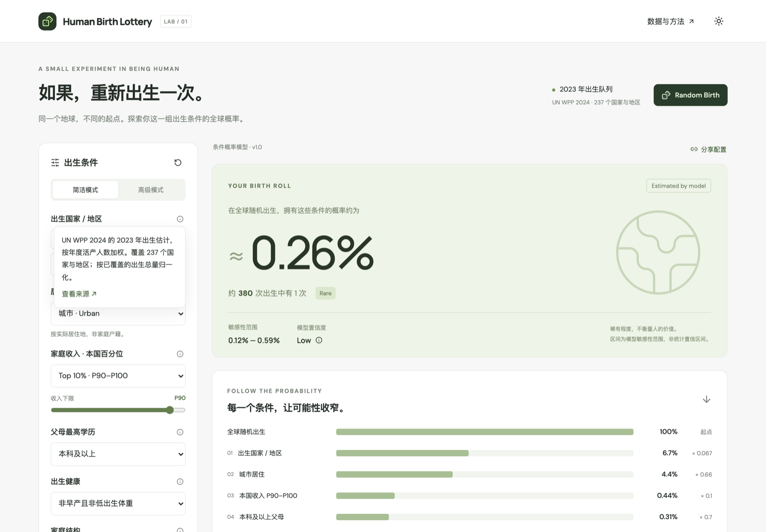The height and width of the screenshot is (532, 766).
Task: Reset birth conditions with the refresh icon
Action: point(178,163)
